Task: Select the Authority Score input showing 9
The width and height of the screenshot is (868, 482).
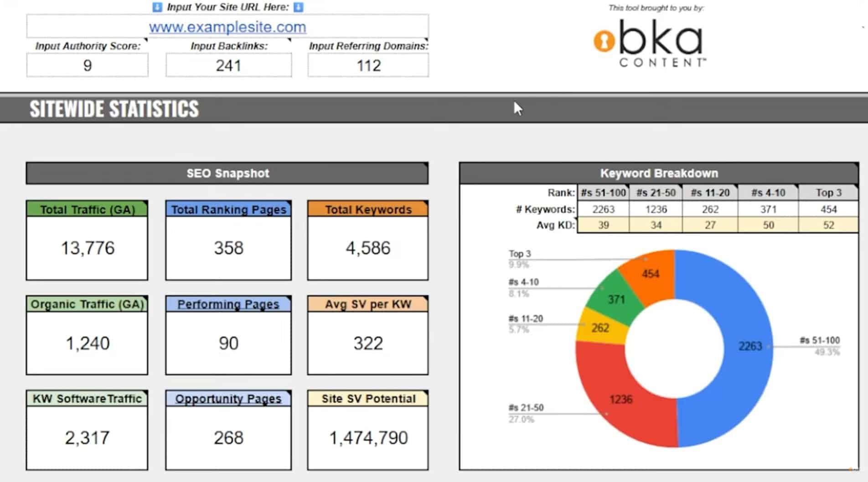Action: pyautogui.click(x=87, y=65)
